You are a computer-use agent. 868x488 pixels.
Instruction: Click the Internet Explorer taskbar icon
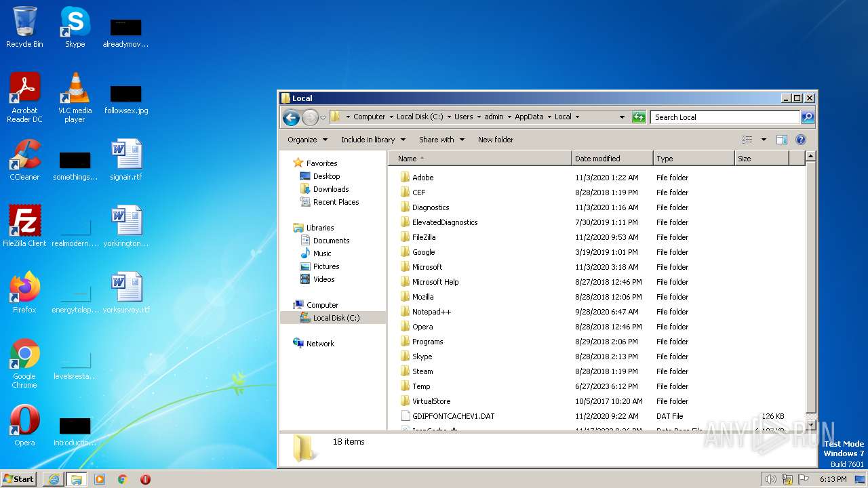(x=54, y=479)
